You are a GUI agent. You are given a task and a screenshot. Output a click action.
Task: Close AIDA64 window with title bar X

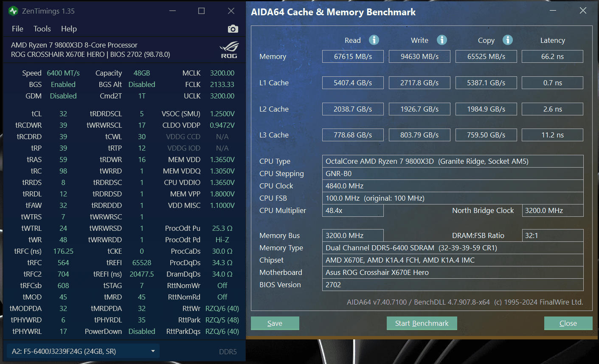click(583, 11)
